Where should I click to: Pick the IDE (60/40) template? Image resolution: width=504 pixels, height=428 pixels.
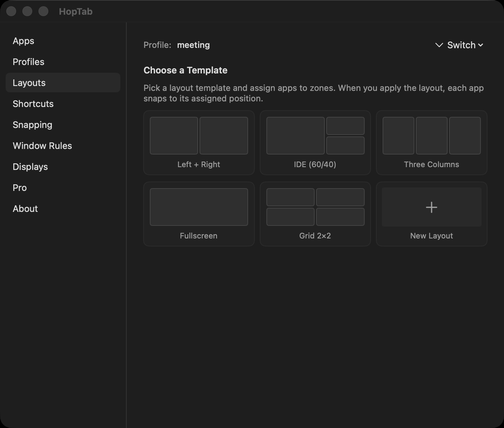[315, 143]
